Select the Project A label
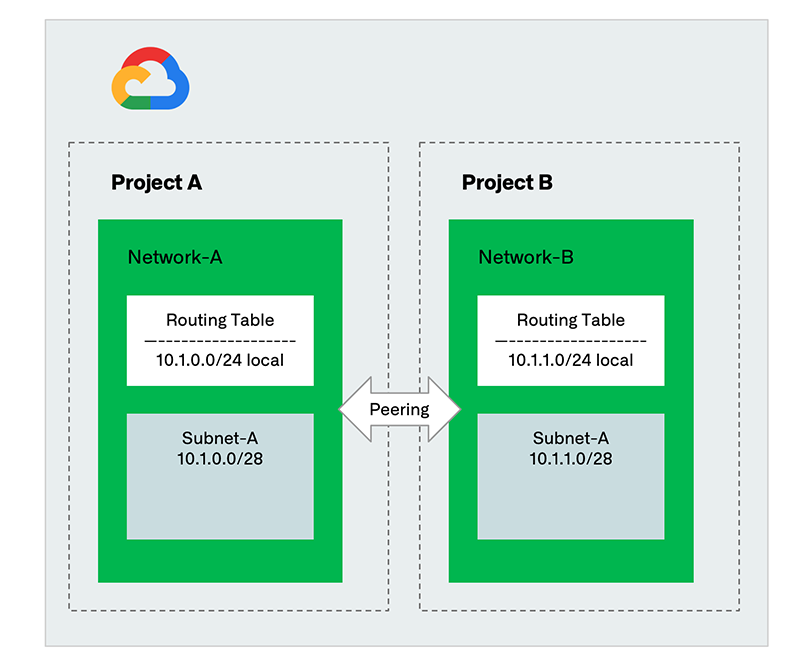 pos(157,183)
